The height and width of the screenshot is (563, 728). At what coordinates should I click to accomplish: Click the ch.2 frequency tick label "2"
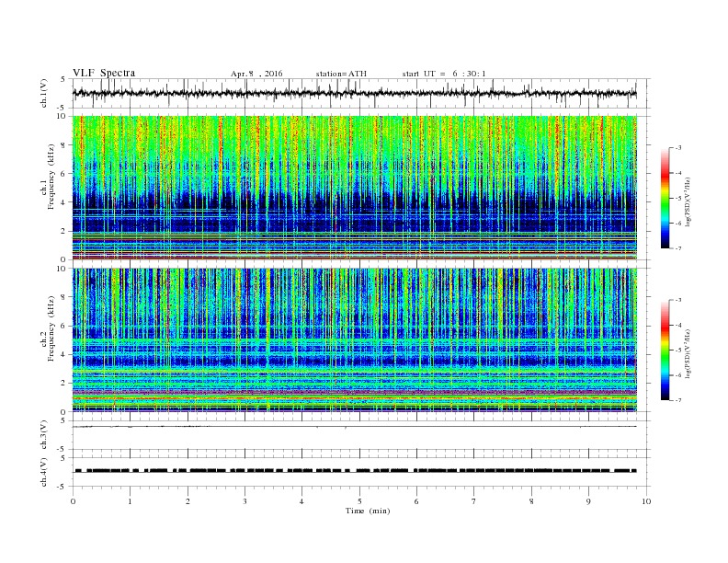coord(63,384)
